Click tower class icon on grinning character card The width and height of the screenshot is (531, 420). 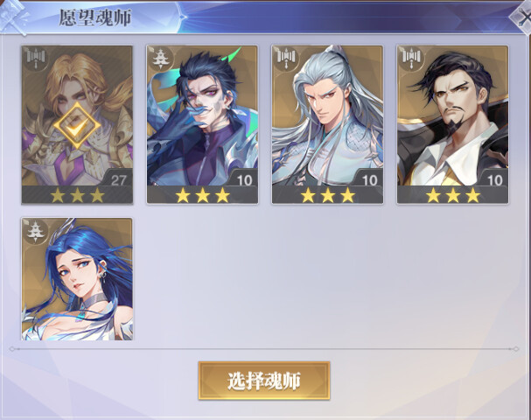click(x=161, y=59)
